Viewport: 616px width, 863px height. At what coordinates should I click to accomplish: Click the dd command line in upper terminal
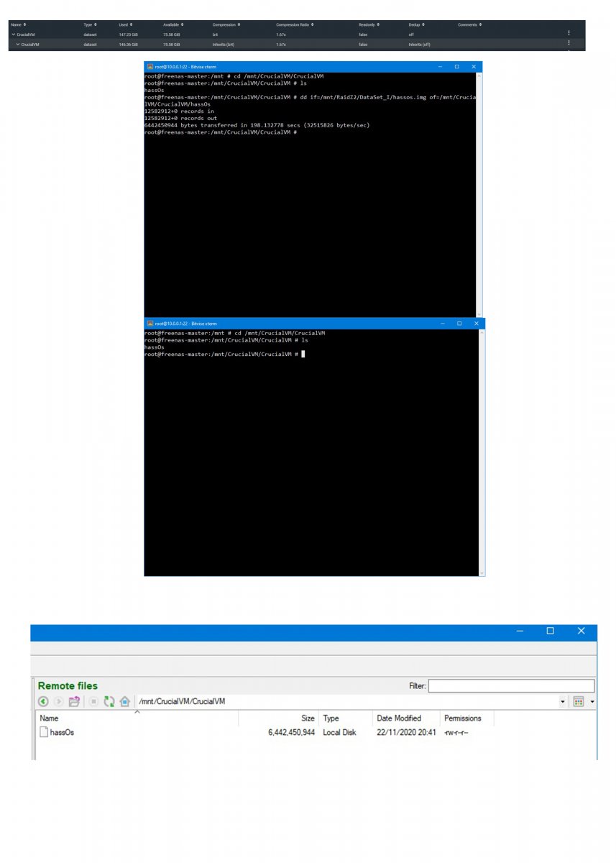point(310,100)
